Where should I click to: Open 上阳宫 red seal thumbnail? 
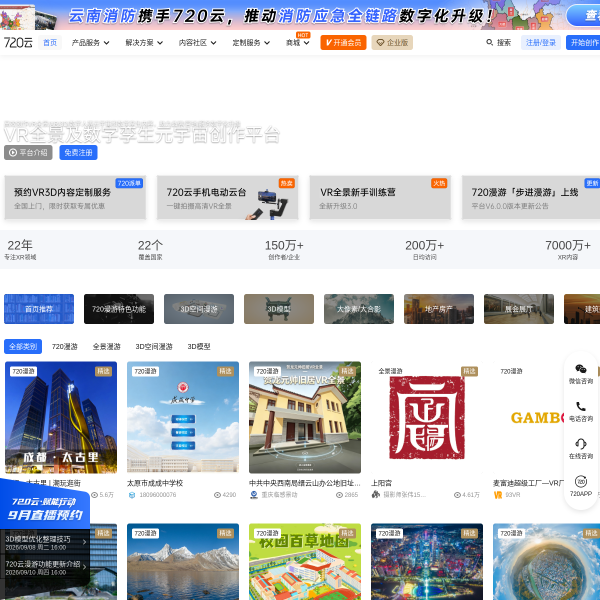(427, 417)
